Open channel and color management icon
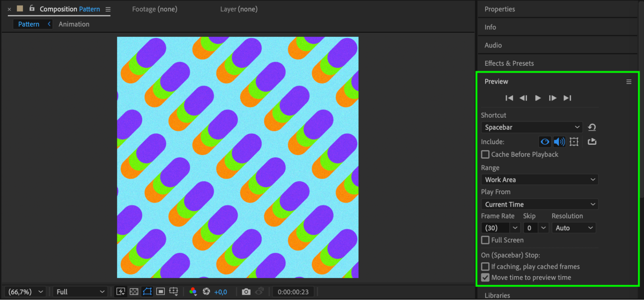Viewport: 644px width, 300px height. (x=193, y=292)
